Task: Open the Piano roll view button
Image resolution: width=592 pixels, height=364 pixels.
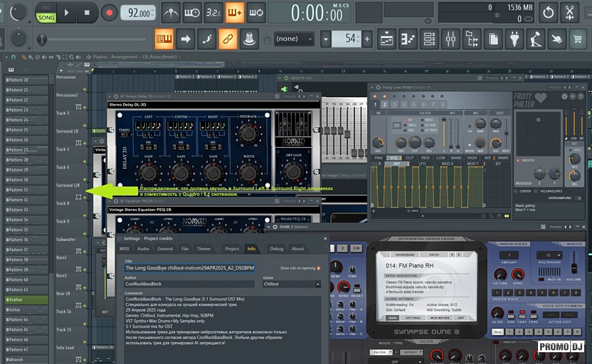Action: pyautogui.click(x=408, y=39)
